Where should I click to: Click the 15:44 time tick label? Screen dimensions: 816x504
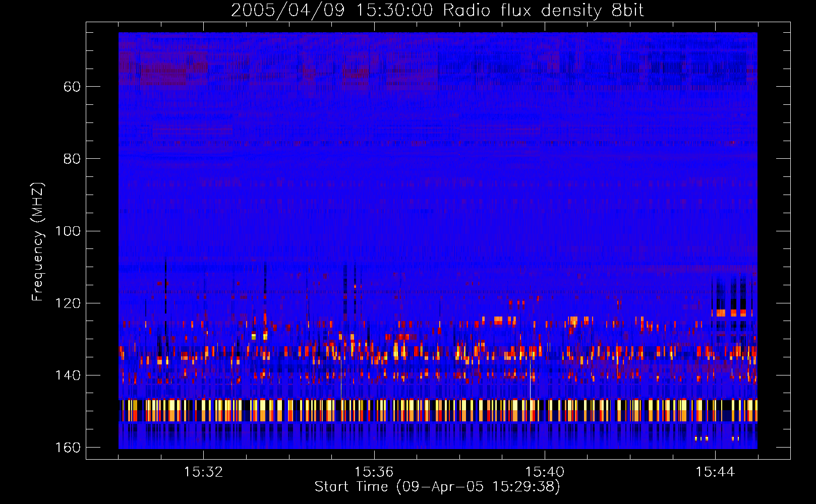[715, 472]
